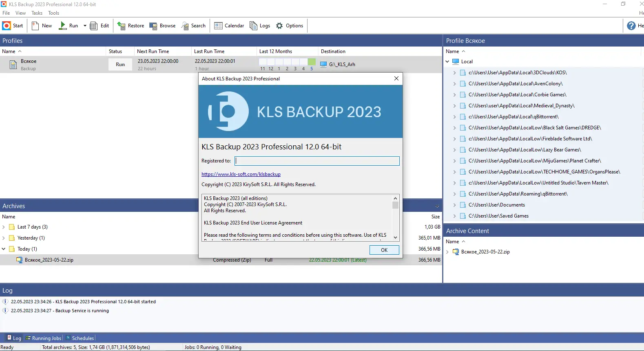
Task: Expand the Medieval_Dynasty path node
Action: [x=455, y=106]
